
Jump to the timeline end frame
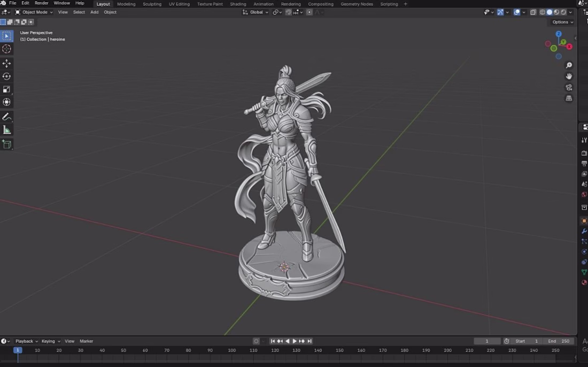click(310, 341)
